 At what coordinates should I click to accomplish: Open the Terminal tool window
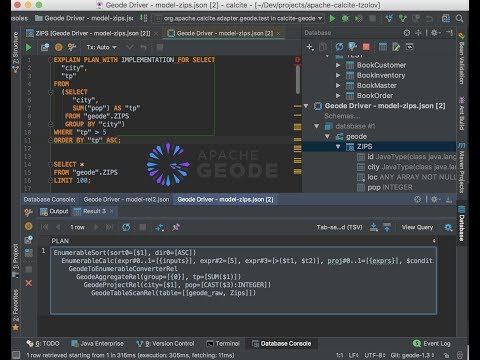(x=223, y=343)
